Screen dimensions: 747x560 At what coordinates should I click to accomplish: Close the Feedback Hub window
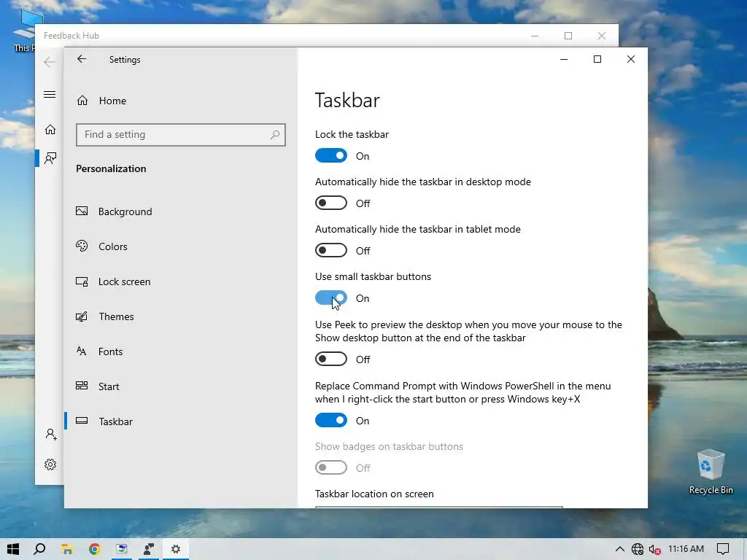602,36
